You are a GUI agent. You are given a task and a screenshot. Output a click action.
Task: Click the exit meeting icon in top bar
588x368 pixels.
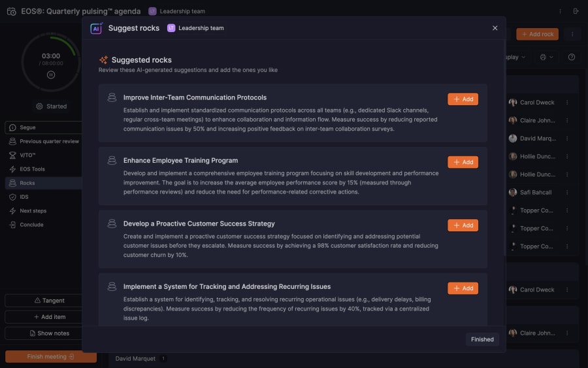coord(576,11)
